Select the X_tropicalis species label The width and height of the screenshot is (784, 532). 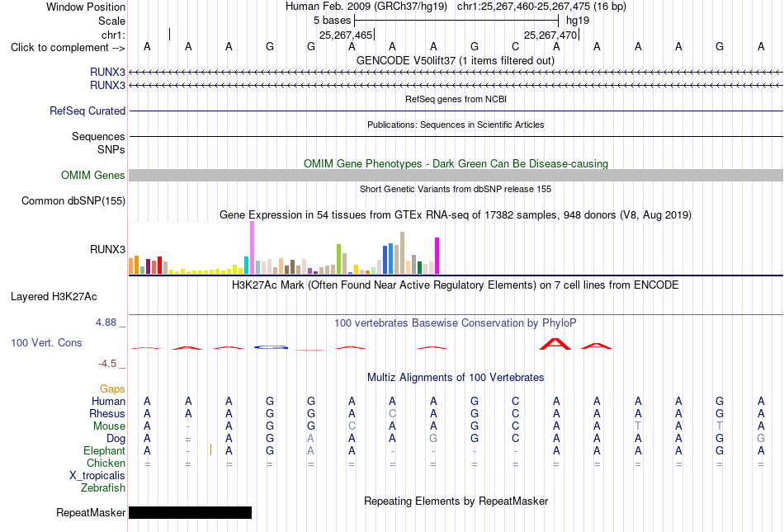[x=97, y=476]
